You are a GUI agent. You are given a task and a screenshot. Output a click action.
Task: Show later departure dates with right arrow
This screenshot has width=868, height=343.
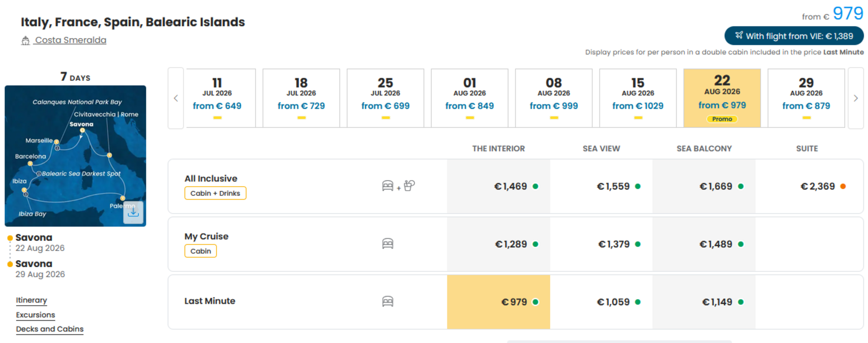pos(856,98)
